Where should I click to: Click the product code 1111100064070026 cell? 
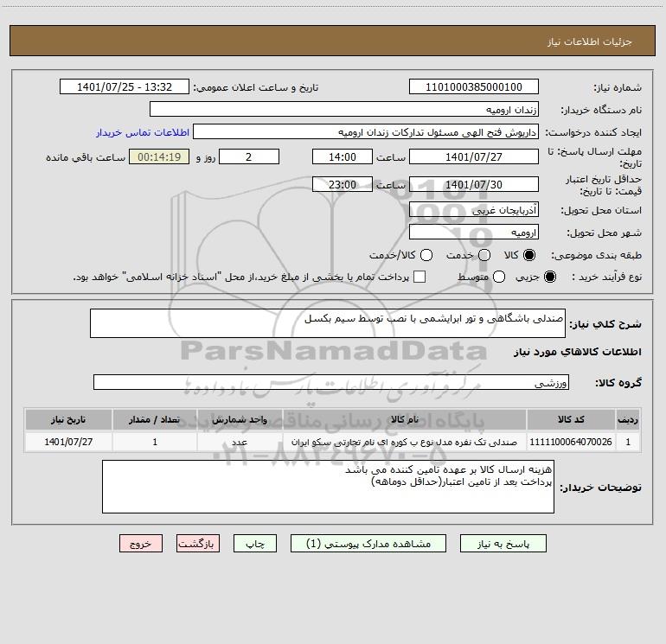(571, 442)
